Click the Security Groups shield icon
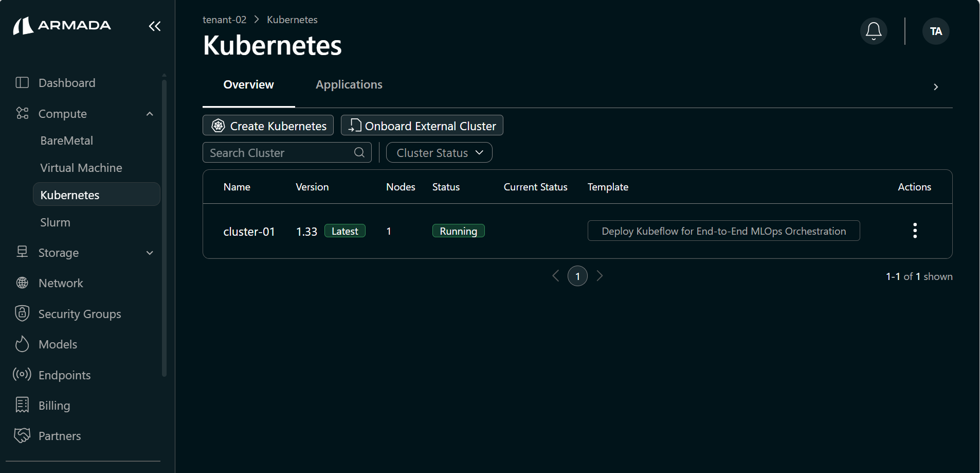This screenshot has height=473, width=980. [22, 313]
